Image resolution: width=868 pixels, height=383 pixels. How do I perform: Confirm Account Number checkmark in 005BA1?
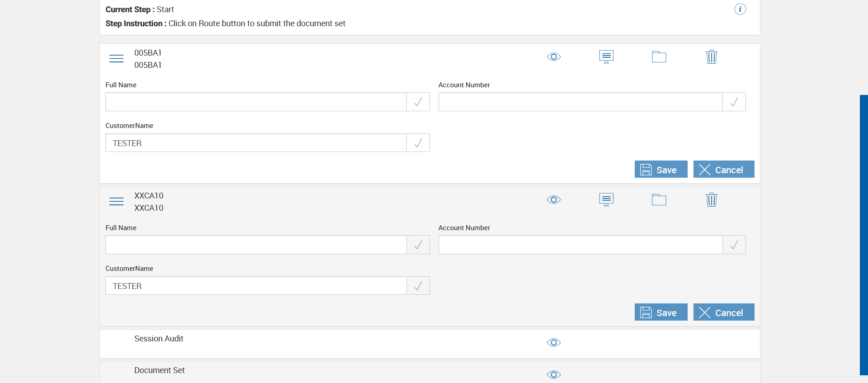(x=734, y=102)
